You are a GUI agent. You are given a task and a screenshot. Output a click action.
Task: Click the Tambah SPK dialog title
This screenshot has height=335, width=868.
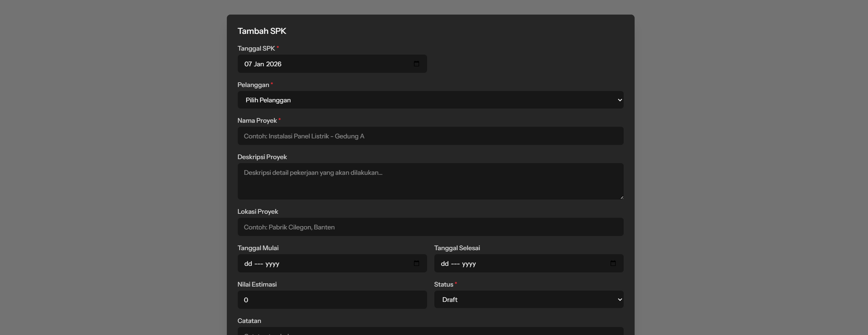pyautogui.click(x=262, y=31)
